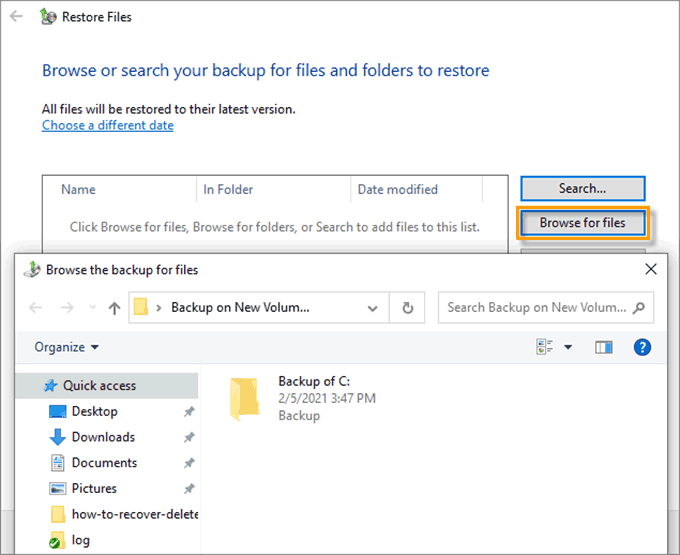Image resolution: width=680 pixels, height=555 pixels.
Task: Click the Browse for files button
Action: click(582, 223)
